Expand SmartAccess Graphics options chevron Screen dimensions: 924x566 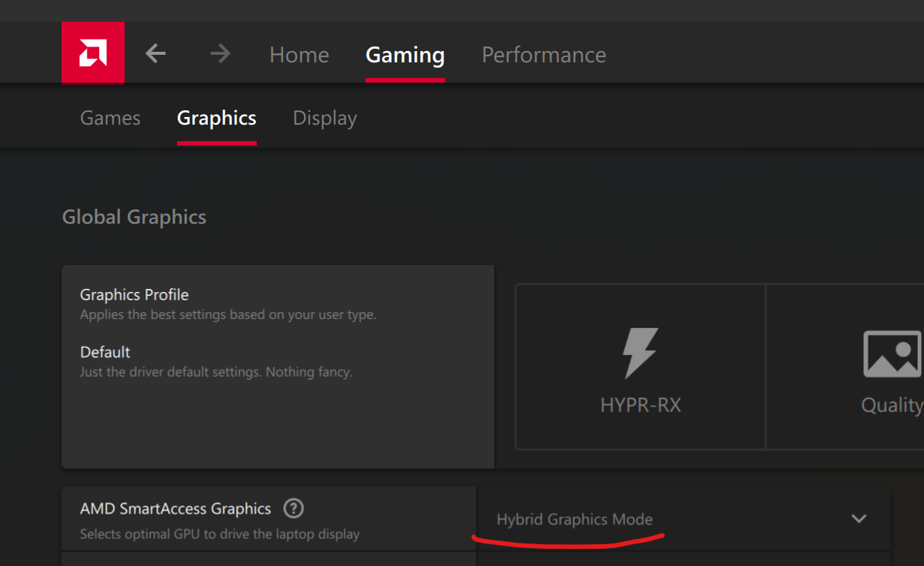pyautogui.click(x=859, y=519)
